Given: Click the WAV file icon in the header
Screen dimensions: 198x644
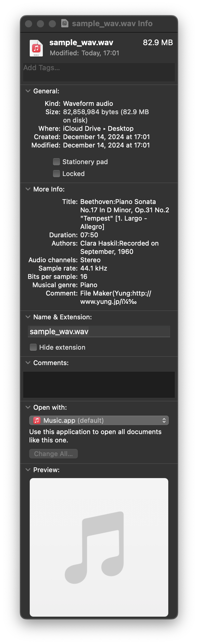Looking at the screenshot, I should point(36,48).
